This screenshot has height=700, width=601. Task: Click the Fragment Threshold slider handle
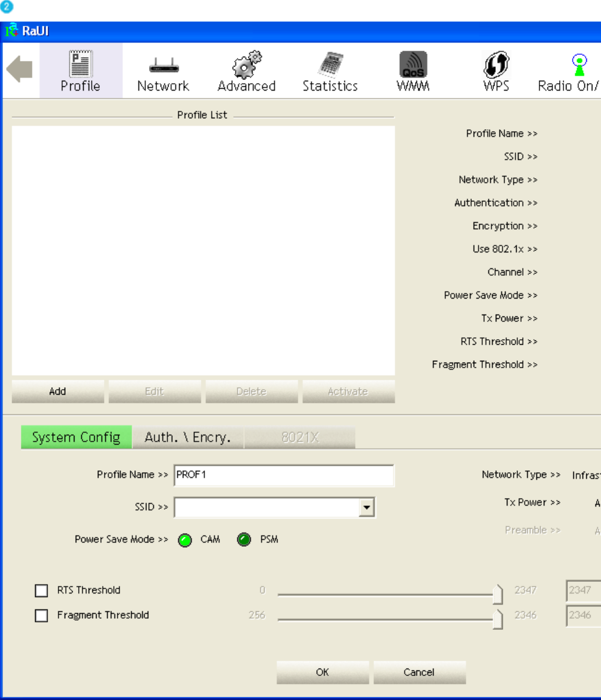pos(498,619)
